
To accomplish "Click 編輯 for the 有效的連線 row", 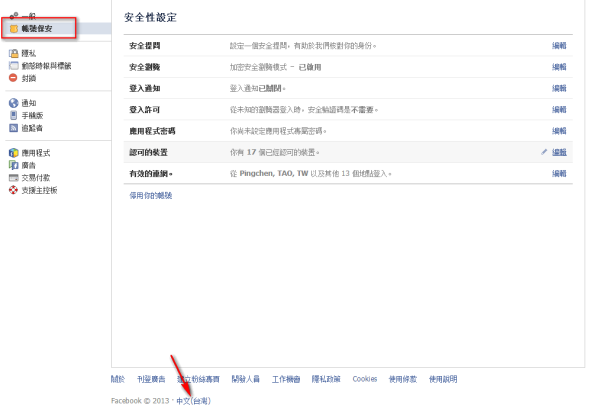I will click(x=559, y=174).
